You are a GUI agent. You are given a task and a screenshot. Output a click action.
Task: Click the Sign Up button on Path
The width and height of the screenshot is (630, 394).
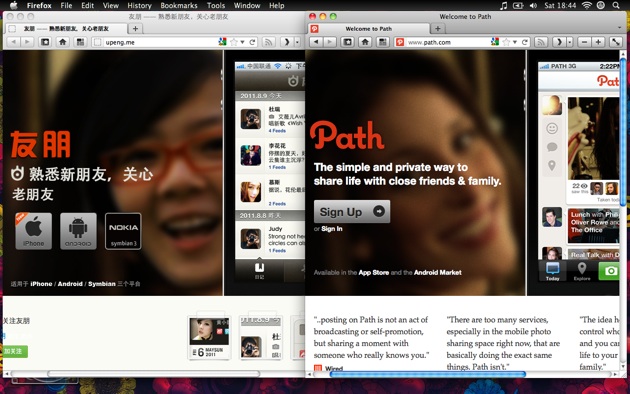point(352,211)
